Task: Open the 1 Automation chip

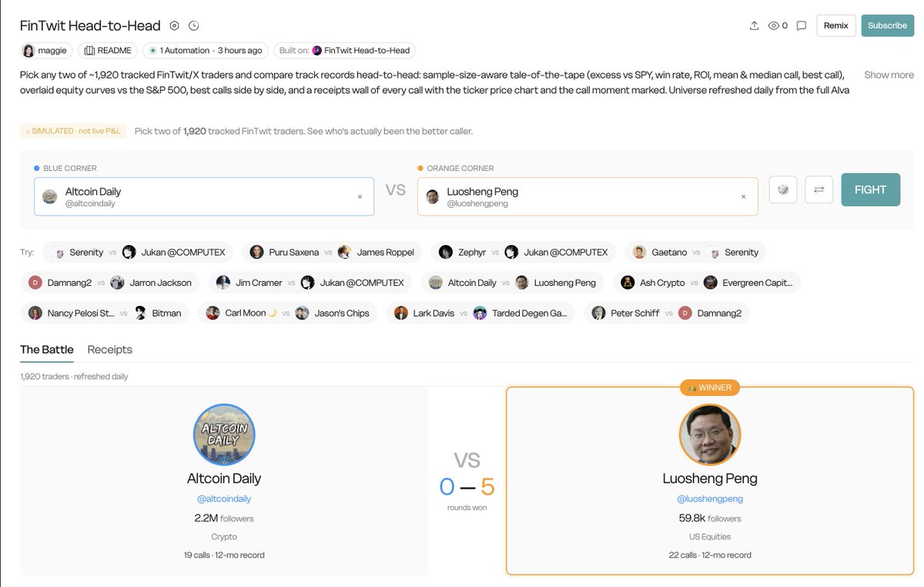Action: pyautogui.click(x=205, y=50)
